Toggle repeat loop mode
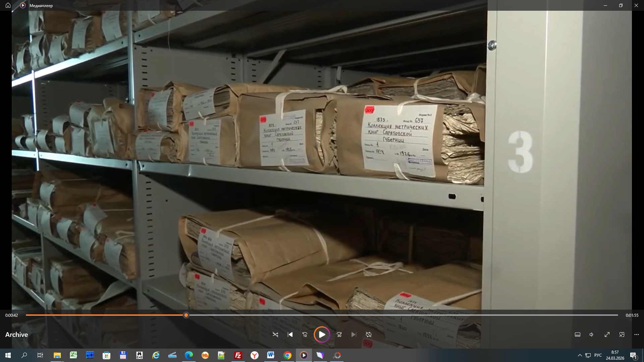 [369, 335]
